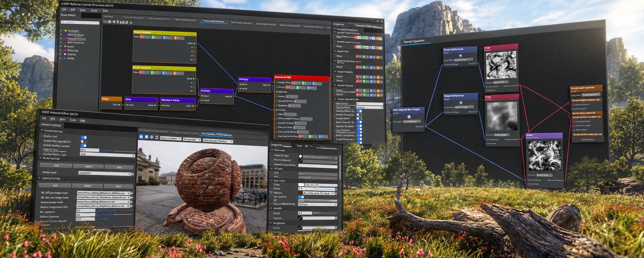
Task: Browse for Model Asset using the small folder icon
Action: [133, 174]
